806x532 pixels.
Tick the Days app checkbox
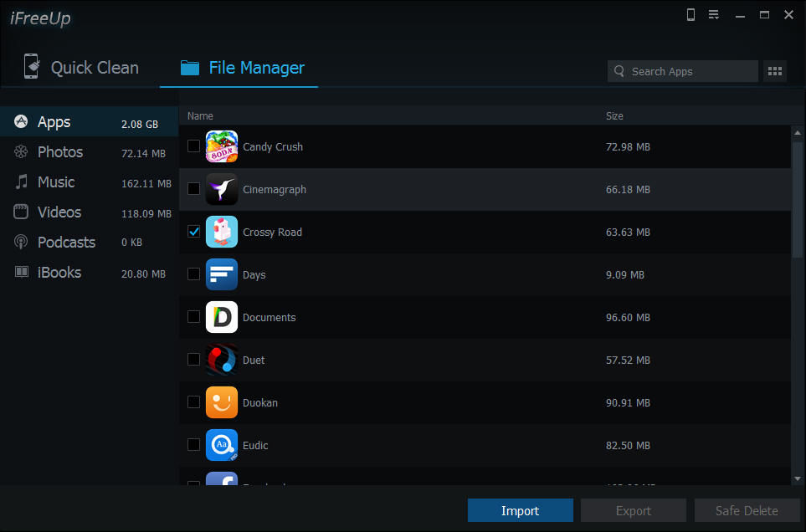click(x=194, y=274)
